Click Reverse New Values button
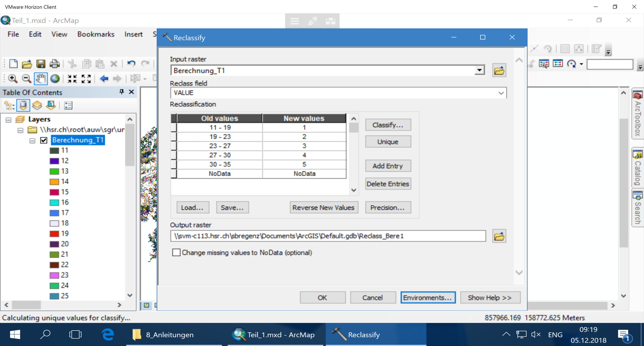This screenshot has height=346, width=644. point(324,208)
